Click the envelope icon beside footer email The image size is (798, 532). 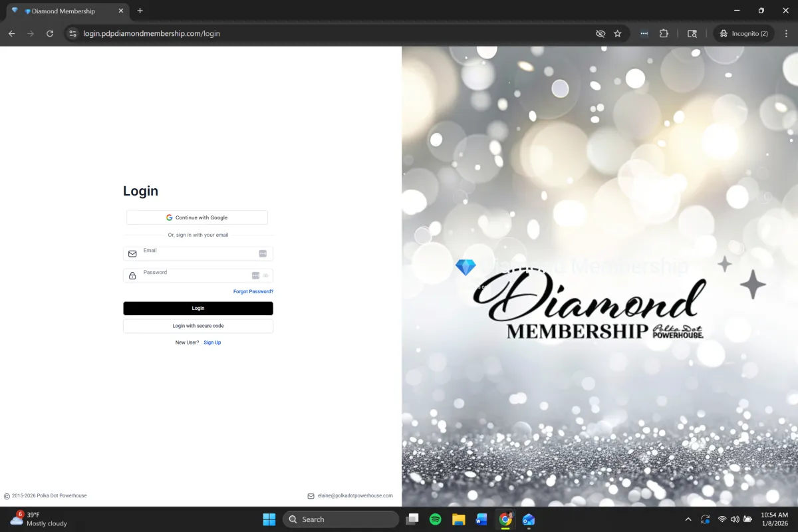(311, 496)
